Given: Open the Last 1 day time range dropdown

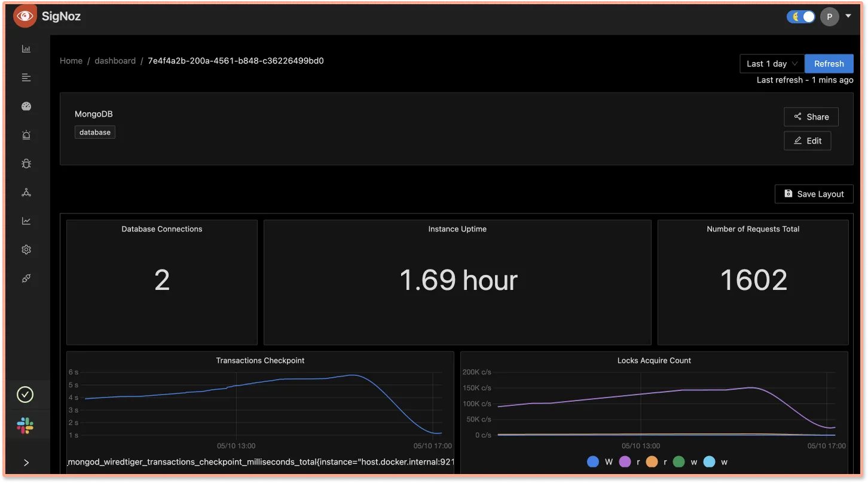Looking at the screenshot, I should (x=772, y=63).
